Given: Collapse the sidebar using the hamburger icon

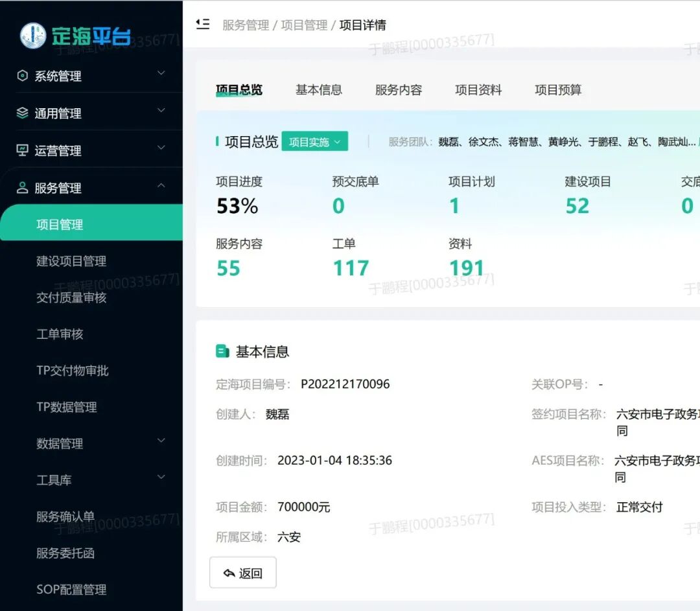Looking at the screenshot, I should [202, 23].
